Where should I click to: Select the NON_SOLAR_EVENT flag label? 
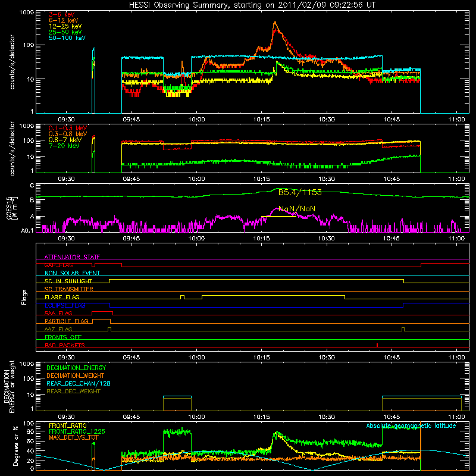(72, 273)
